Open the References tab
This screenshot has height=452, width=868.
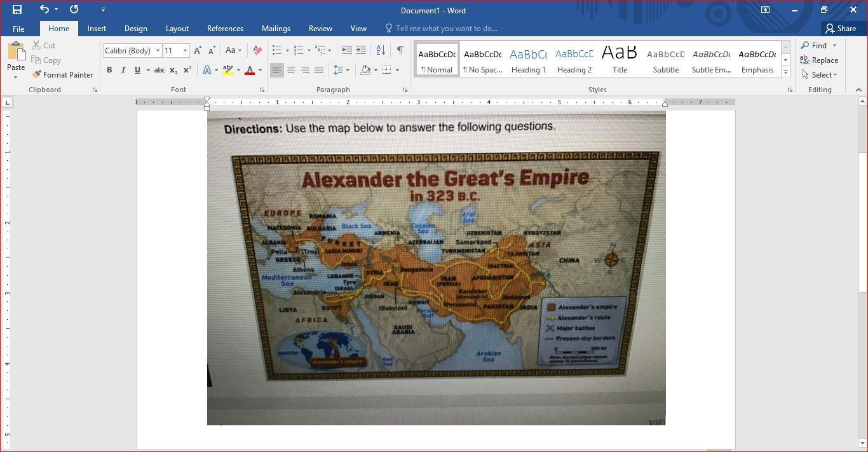(225, 29)
